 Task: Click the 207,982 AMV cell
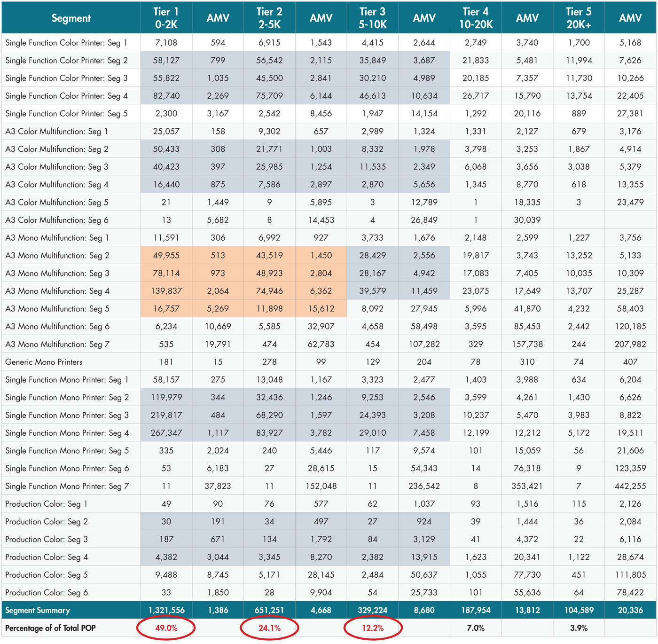[x=630, y=345]
